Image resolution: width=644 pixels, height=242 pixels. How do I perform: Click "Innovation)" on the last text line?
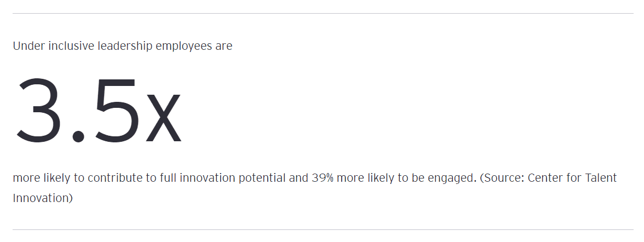pos(43,198)
